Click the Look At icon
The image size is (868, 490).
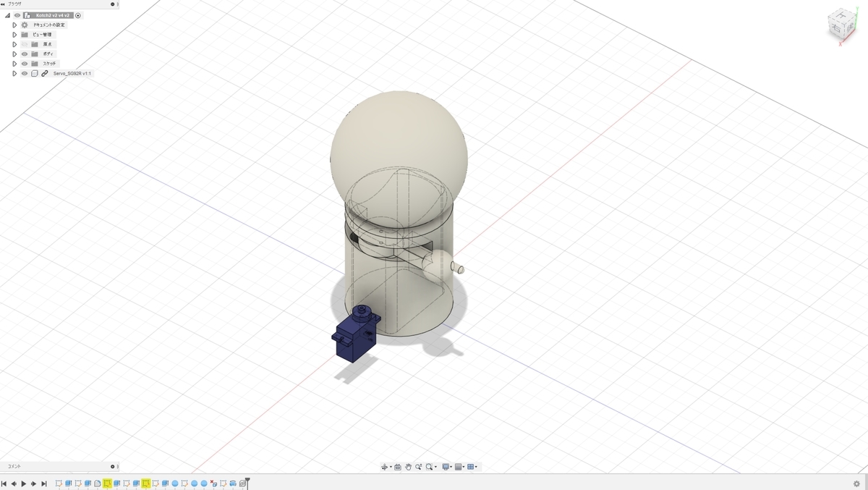(398, 467)
